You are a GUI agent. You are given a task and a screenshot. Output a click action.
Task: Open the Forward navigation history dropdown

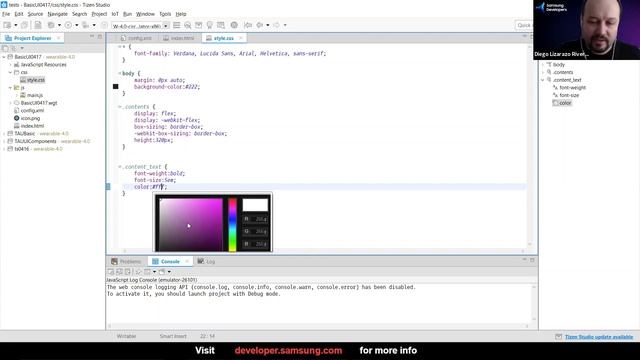(285, 25)
